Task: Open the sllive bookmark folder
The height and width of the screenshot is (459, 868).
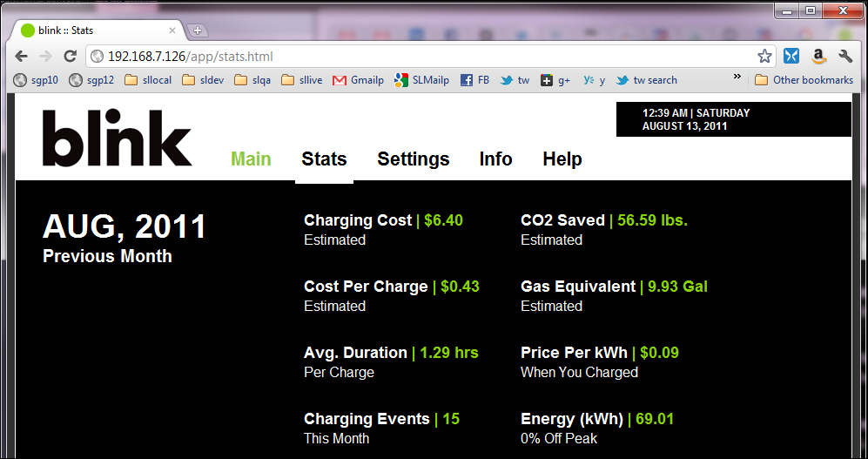Action: pos(302,80)
